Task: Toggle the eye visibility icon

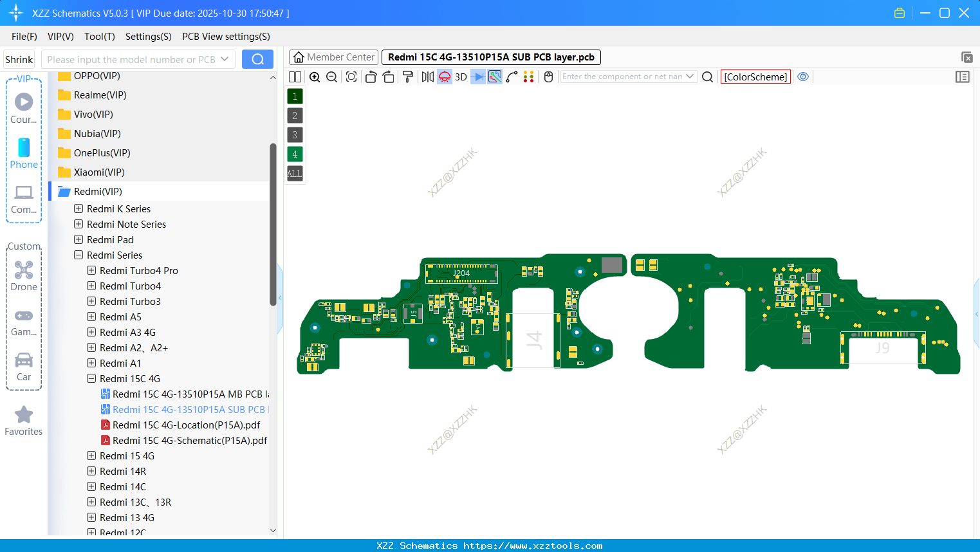Action: click(x=803, y=77)
